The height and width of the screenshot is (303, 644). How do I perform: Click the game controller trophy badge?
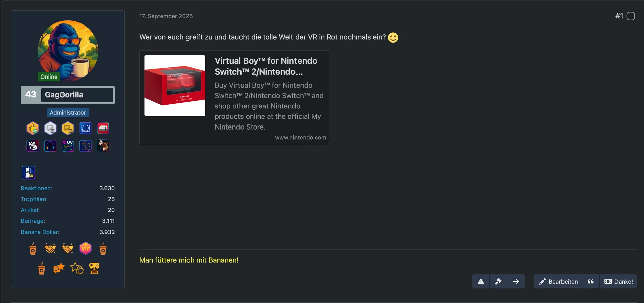[x=94, y=268]
